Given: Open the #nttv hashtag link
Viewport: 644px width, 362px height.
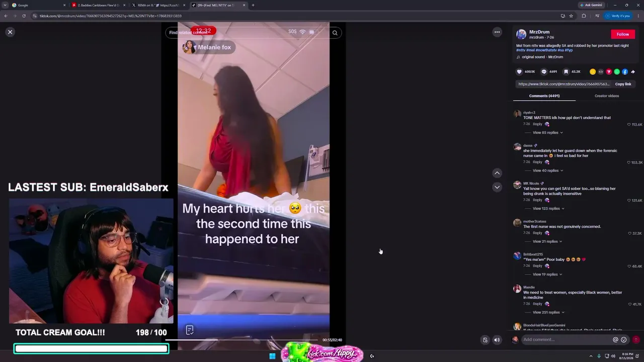Looking at the screenshot, I should (521, 50).
